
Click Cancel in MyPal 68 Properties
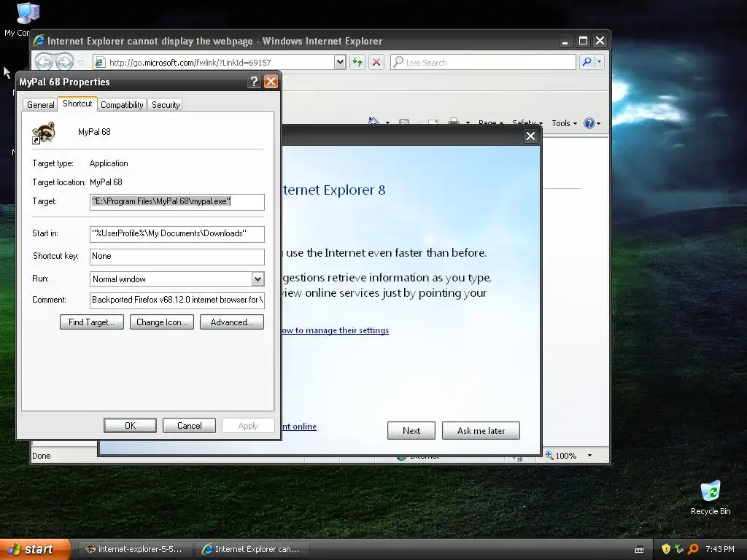pos(189,426)
